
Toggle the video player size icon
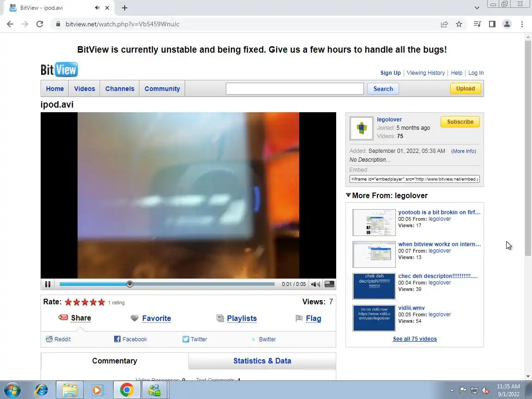(329, 284)
